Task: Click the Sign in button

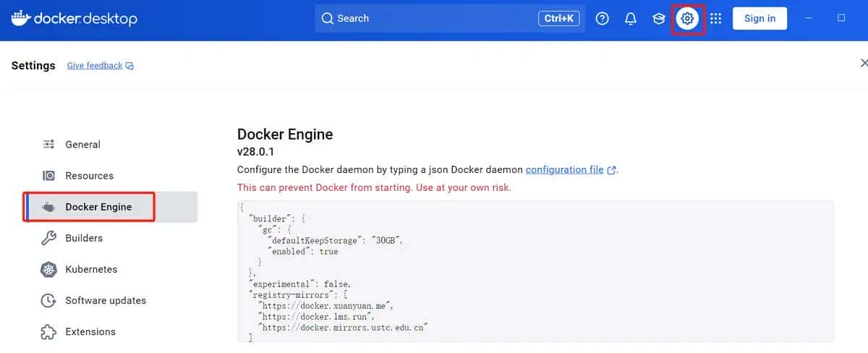Action: (x=759, y=19)
